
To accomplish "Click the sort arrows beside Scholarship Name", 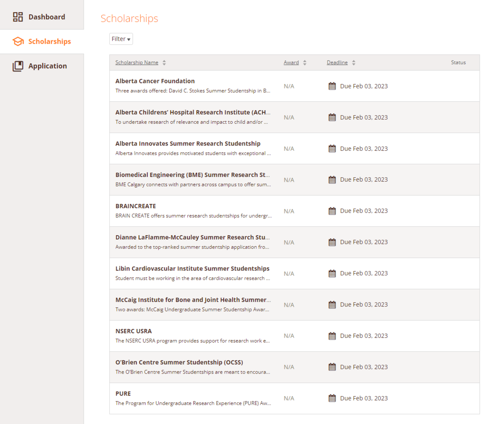I will coord(164,62).
